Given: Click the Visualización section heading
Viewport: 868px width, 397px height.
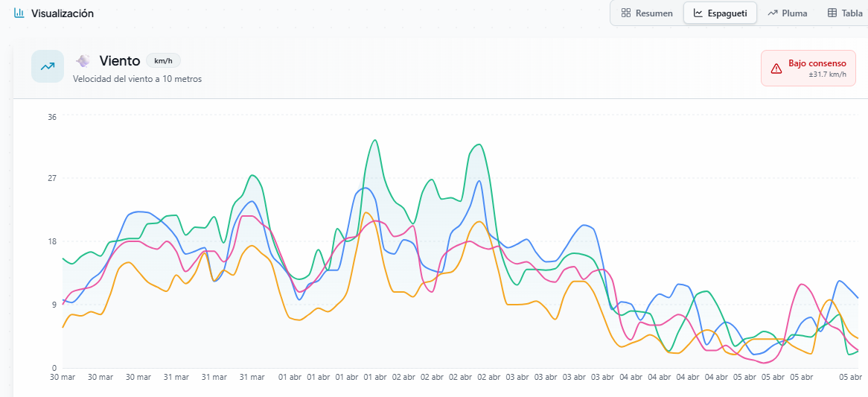Looking at the screenshot, I should [x=63, y=13].
